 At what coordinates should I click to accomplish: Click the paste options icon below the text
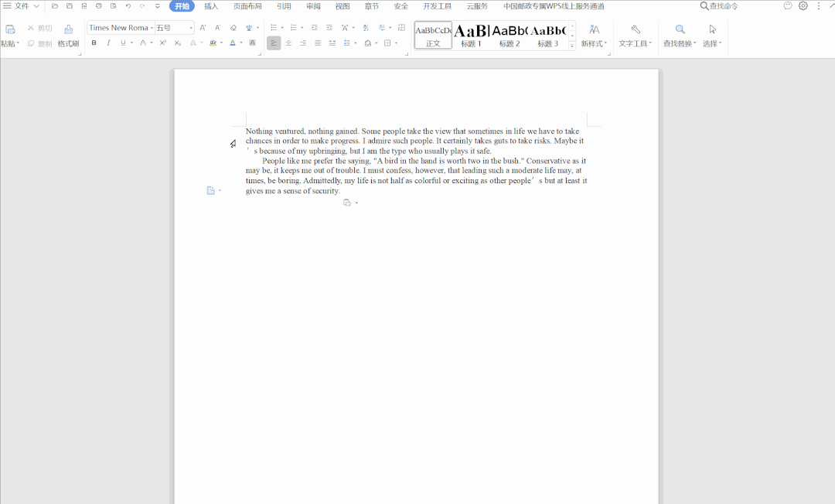(x=347, y=203)
